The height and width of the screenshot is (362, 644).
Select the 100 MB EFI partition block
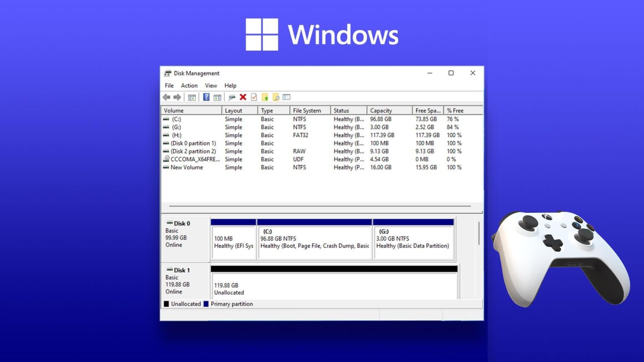pos(234,239)
